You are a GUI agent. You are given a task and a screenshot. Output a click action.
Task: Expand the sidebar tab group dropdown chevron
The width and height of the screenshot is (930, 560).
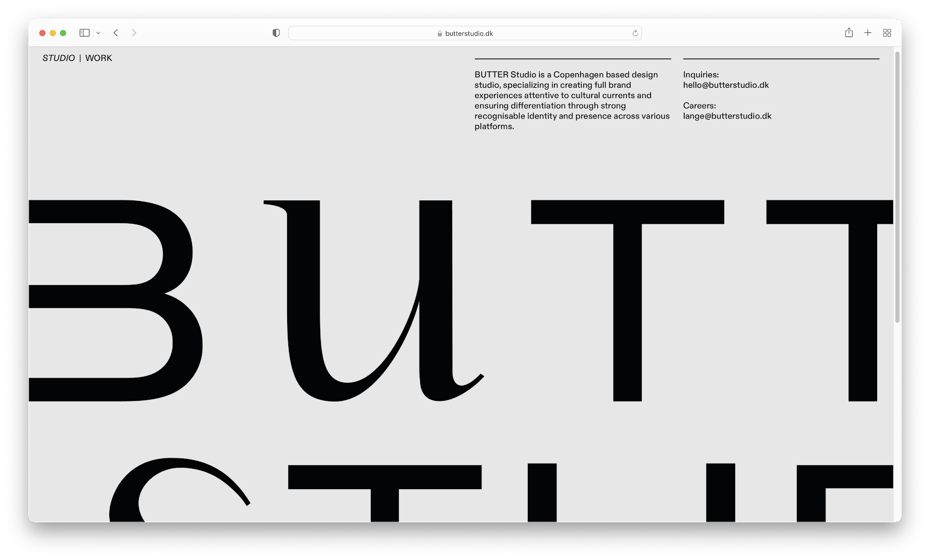[98, 33]
